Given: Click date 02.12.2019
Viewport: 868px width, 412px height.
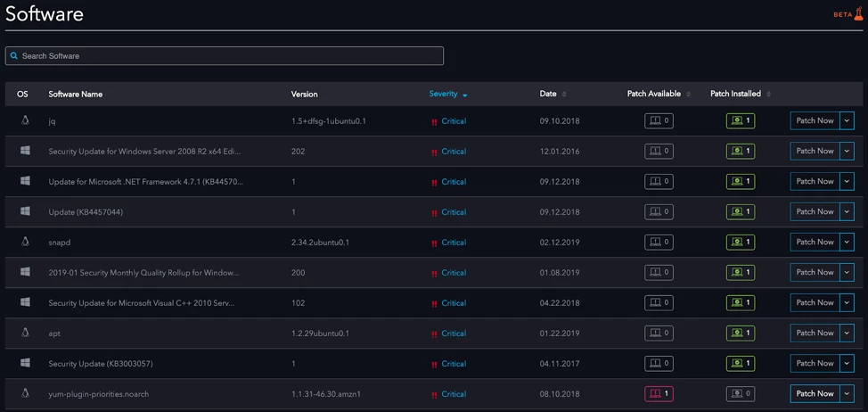Looking at the screenshot, I should click(x=560, y=243).
